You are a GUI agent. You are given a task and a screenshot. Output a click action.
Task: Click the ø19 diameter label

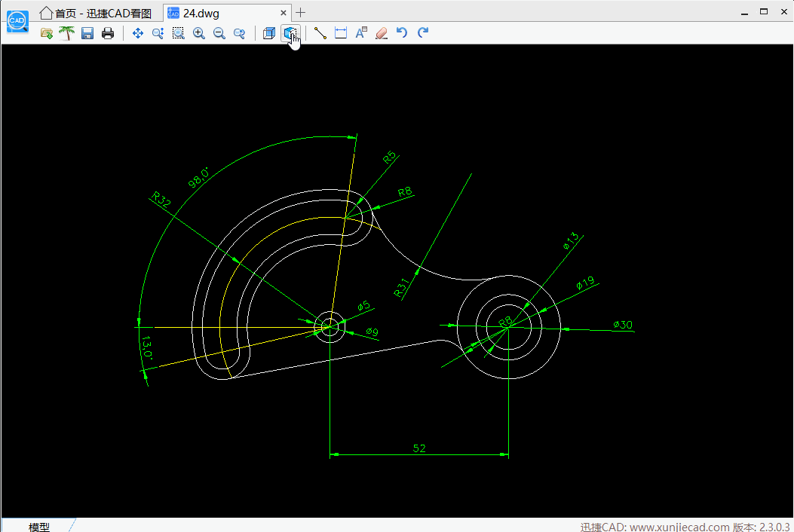pyautogui.click(x=585, y=283)
